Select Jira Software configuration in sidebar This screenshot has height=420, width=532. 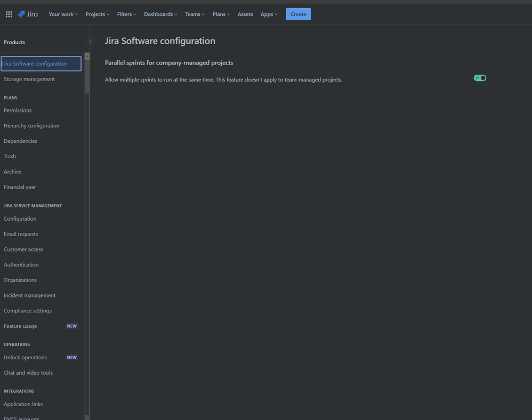[x=41, y=64]
